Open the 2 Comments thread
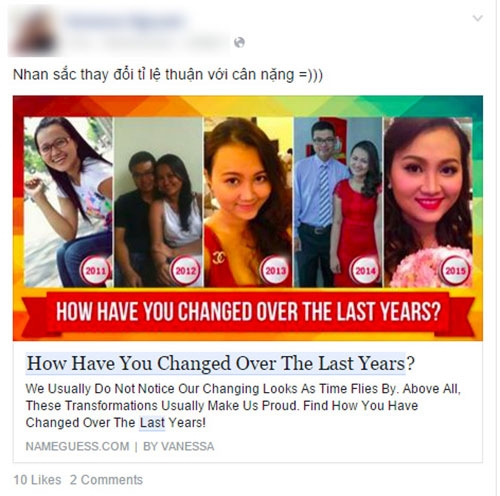Screen dimensions: 500x496 tap(106, 480)
